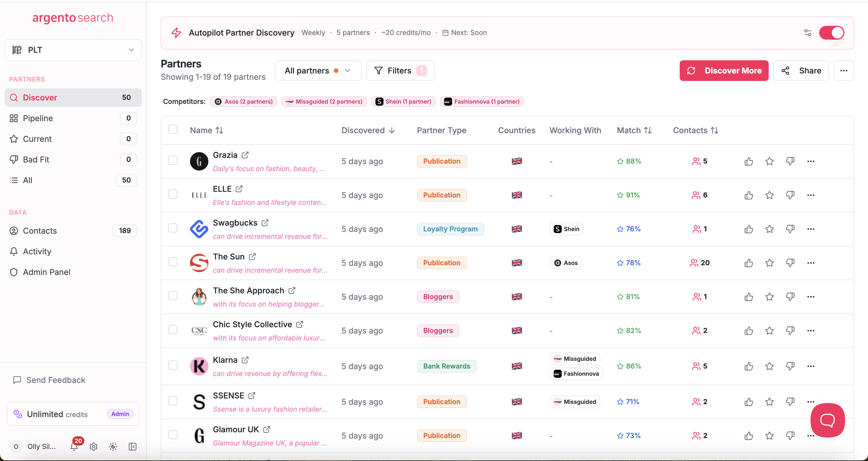Open the notifications bell showing 20
The width and height of the screenshot is (868, 461).
click(74, 446)
